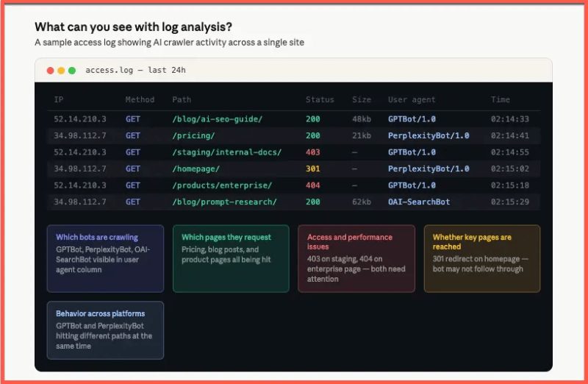
Task: Click IP 52.14.210.3 in the /blog/ai-seo-guide/ row
Action: [80, 119]
